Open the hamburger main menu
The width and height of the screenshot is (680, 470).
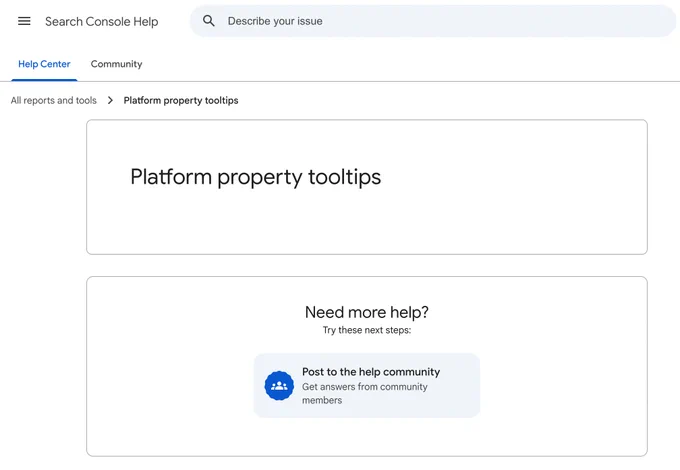coord(24,21)
